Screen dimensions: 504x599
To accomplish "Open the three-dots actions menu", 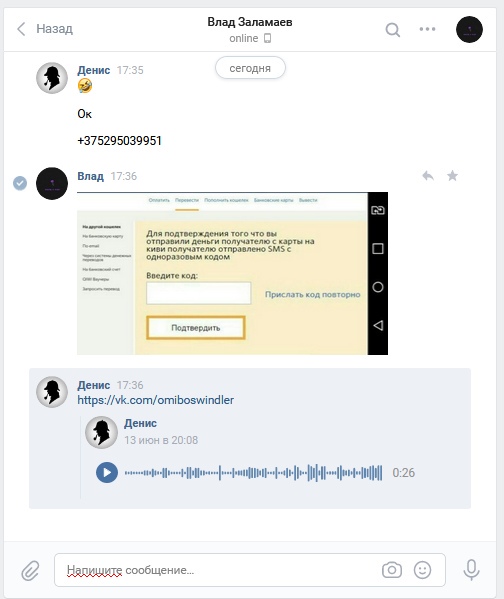I will 427,29.
